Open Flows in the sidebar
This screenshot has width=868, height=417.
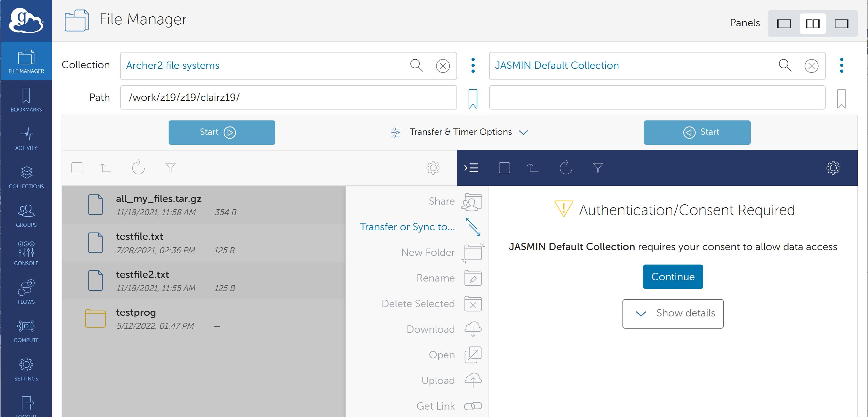pos(26,292)
